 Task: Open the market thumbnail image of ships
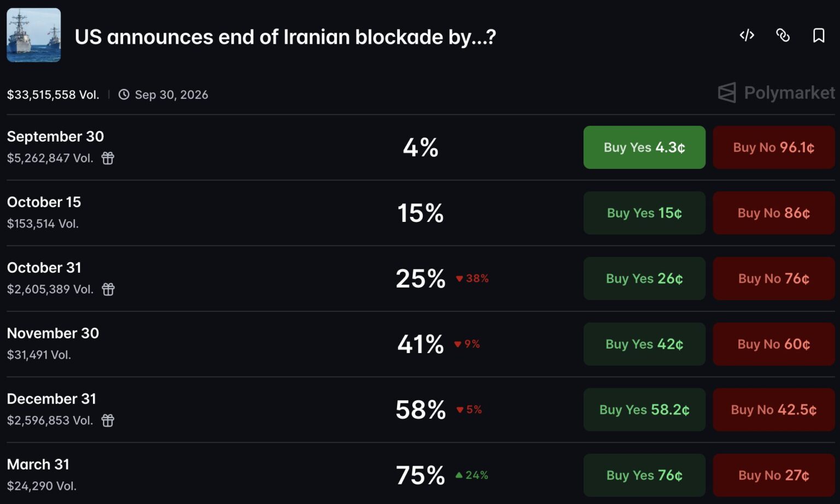(34, 35)
